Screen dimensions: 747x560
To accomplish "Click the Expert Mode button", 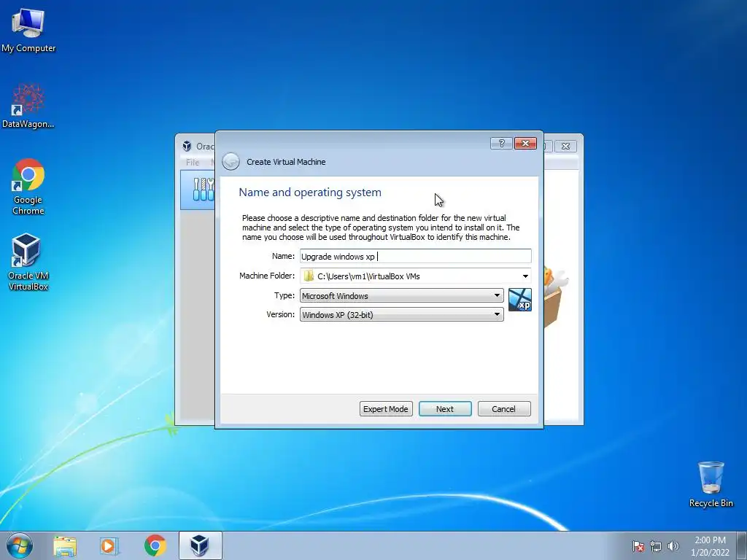I will [x=386, y=409].
